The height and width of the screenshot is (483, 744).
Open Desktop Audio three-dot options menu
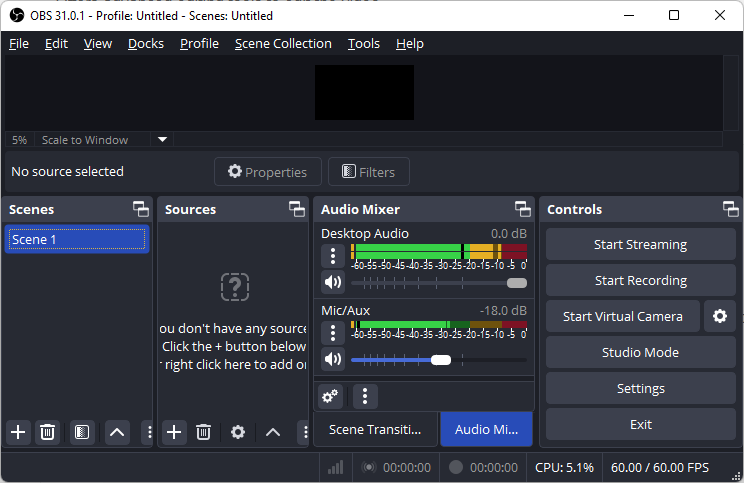point(333,255)
